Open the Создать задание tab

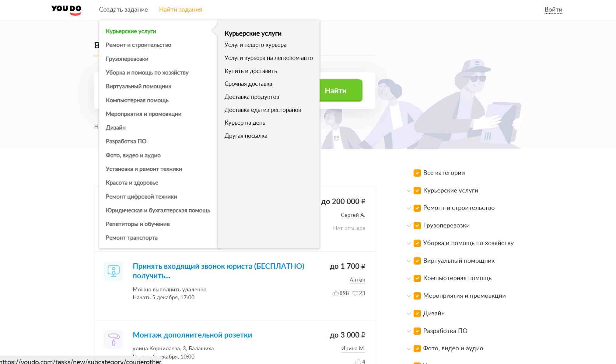pos(123,9)
